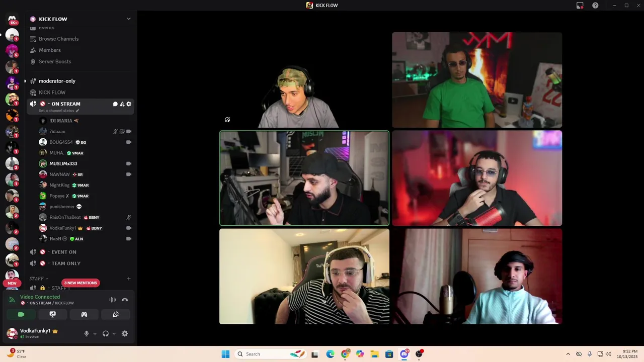The width and height of the screenshot is (644, 362).
Task: Add a channel to STAFF category
Action: coord(129,279)
